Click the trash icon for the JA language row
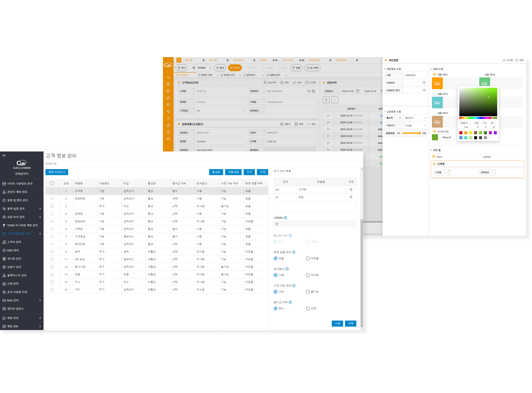Image resolution: width=532 pixels, height=393 pixels. [x=351, y=197]
